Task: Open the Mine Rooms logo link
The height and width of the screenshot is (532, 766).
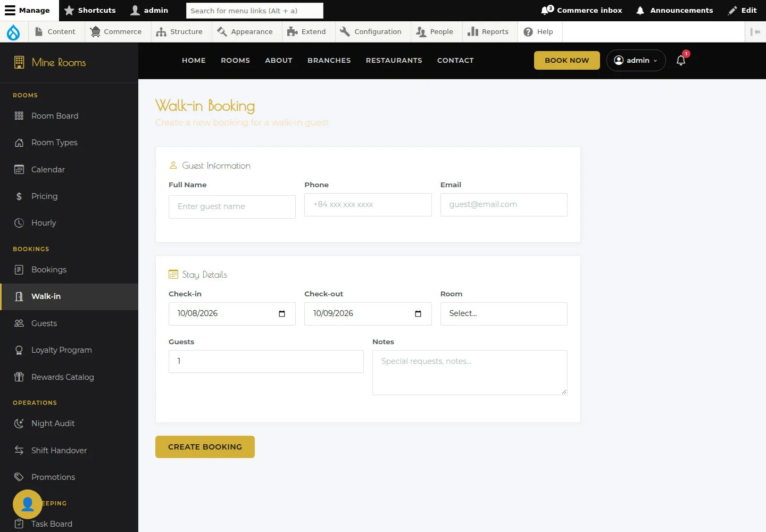Action: [x=50, y=63]
